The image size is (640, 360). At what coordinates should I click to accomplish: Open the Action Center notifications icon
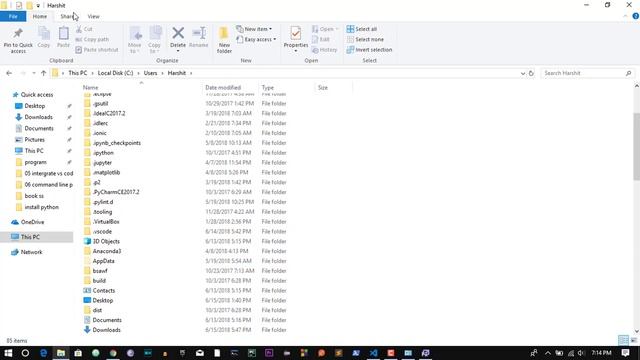[625, 353]
